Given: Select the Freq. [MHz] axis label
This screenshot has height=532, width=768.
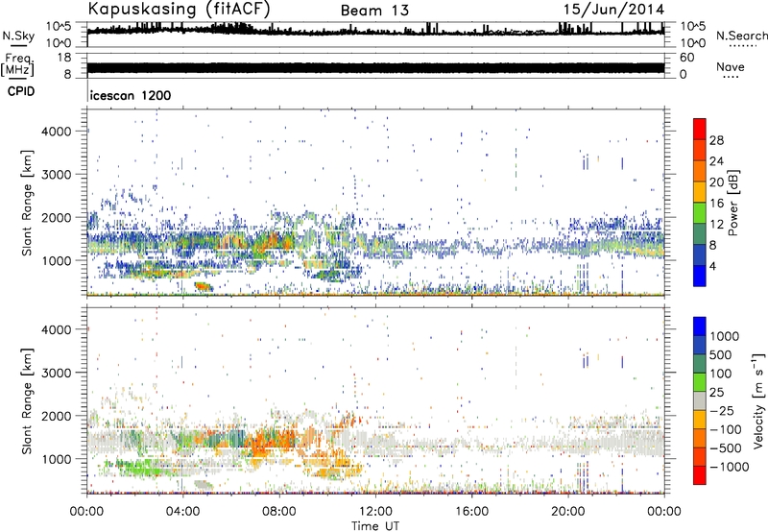Looking at the screenshot, I should pyautogui.click(x=17, y=65).
